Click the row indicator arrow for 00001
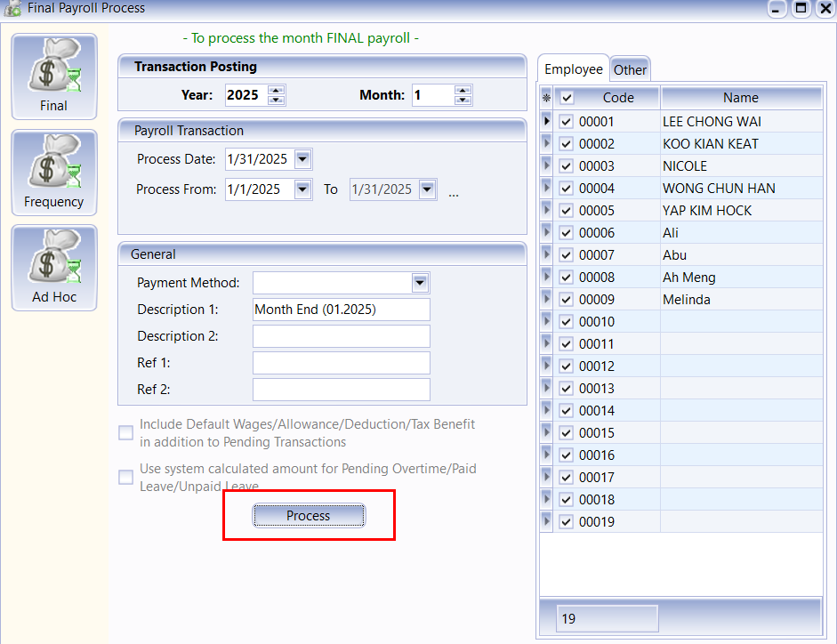Screen dimensions: 837x644 pyautogui.click(x=546, y=121)
